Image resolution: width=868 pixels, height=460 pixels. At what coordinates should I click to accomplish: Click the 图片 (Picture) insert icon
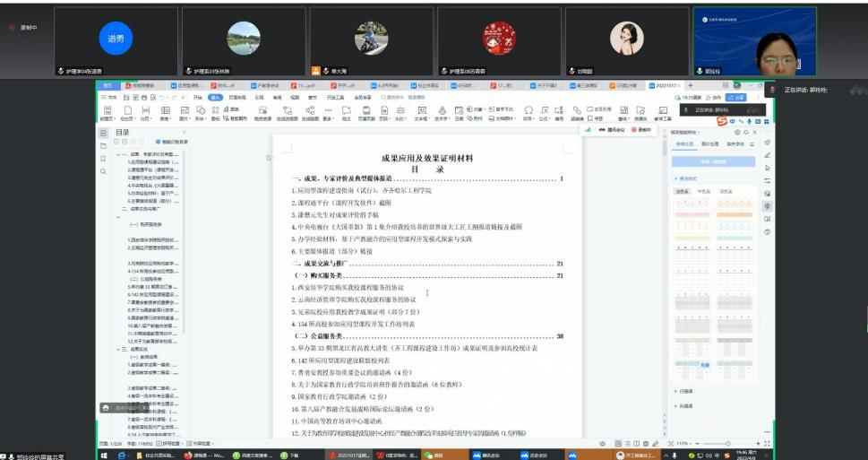pyautogui.click(x=184, y=112)
